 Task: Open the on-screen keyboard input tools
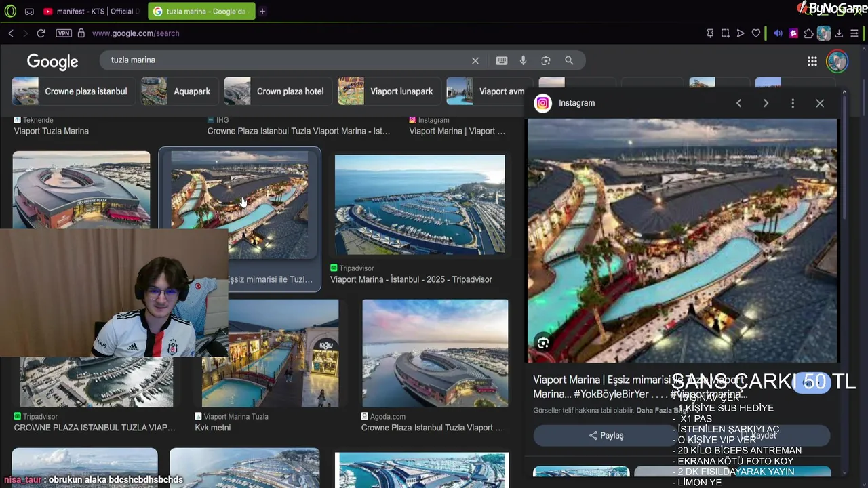502,61
